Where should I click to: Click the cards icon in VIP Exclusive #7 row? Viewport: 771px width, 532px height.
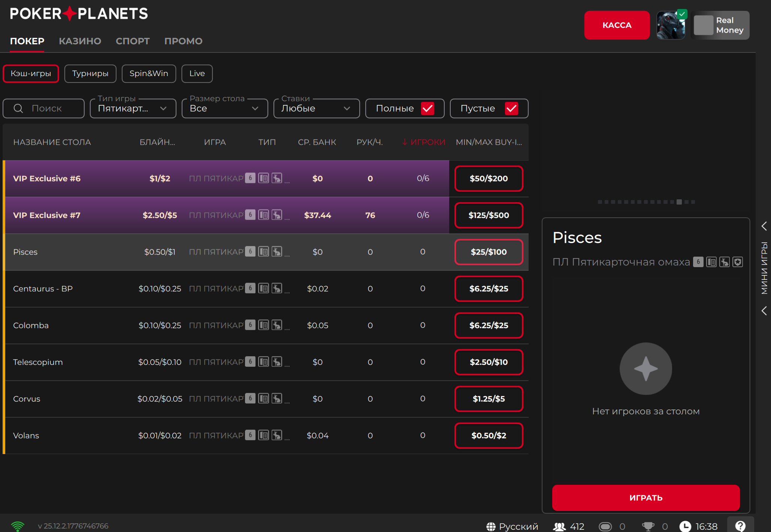[264, 215]
